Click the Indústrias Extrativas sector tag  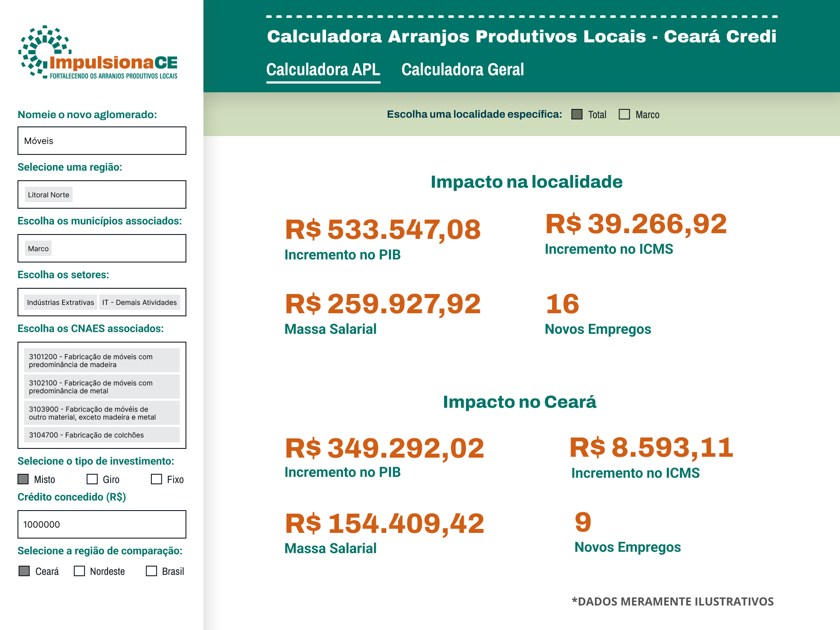pos(60,302)
